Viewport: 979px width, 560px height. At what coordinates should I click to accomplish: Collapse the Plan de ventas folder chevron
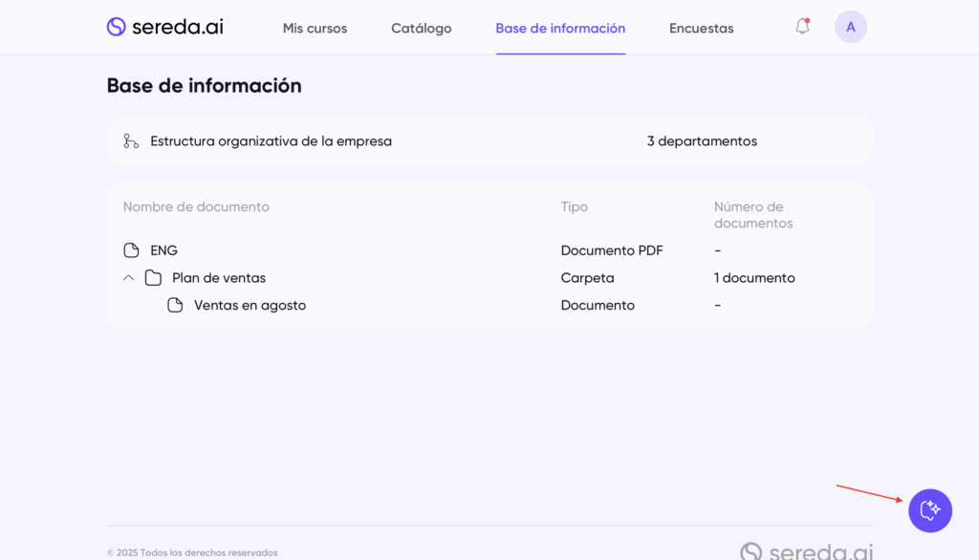tap(129, 278)
